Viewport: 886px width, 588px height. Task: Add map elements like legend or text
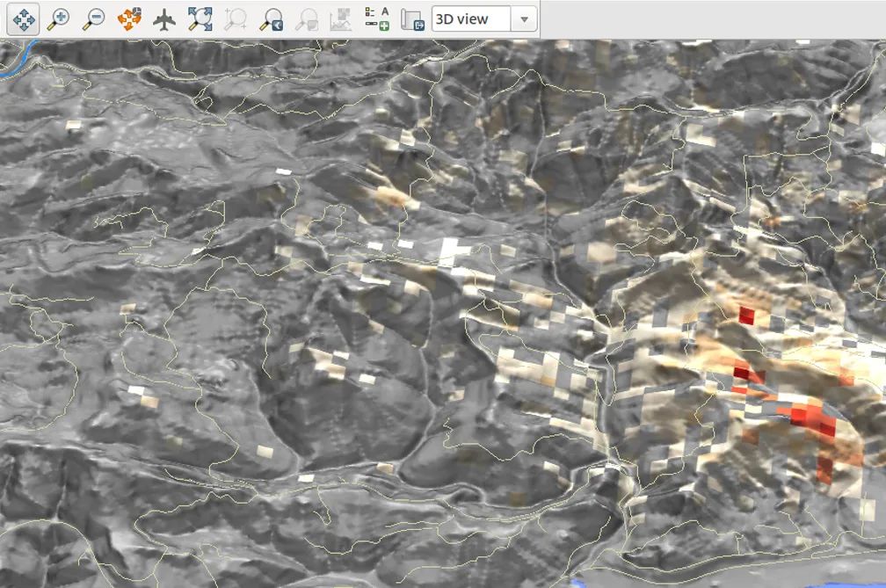(x=376, y=19)
